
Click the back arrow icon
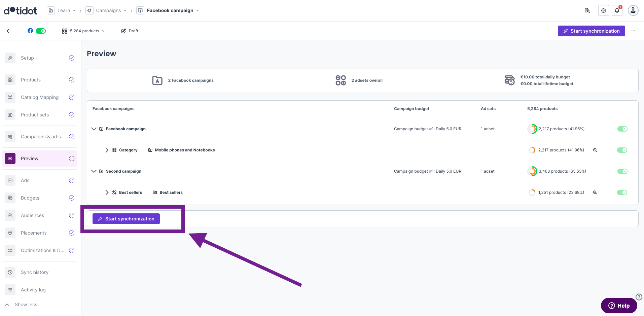(x=9, y=31)
